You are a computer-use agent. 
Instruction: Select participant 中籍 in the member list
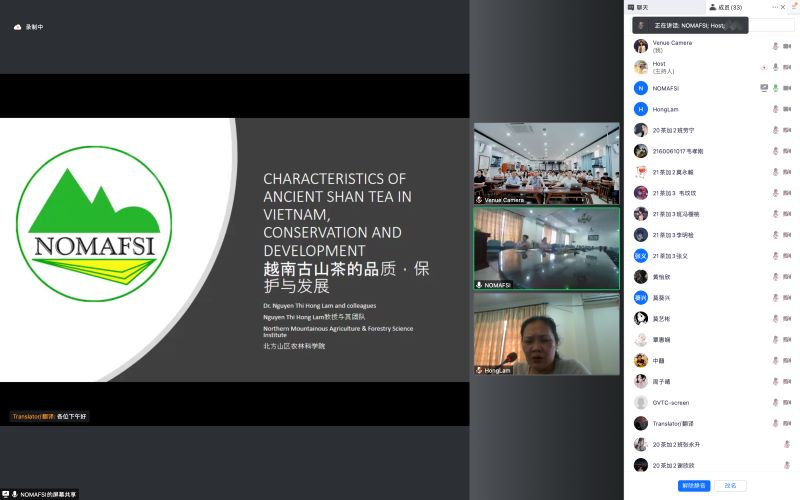tap(658, 361)
